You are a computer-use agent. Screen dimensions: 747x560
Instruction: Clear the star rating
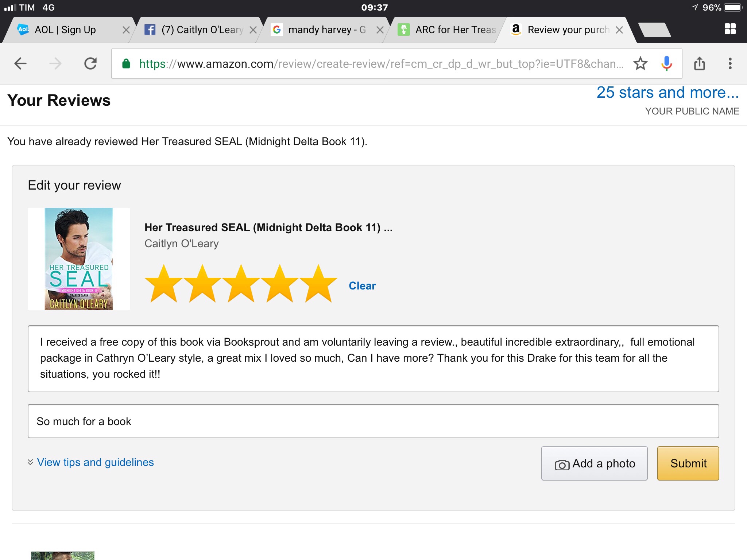click(x=362, y=286)
